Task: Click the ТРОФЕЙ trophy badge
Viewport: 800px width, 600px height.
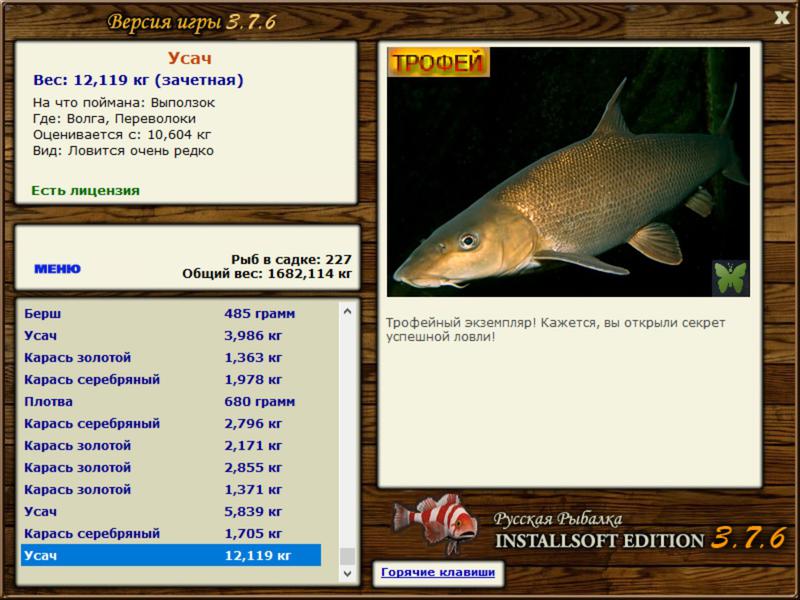Action: 438,63
